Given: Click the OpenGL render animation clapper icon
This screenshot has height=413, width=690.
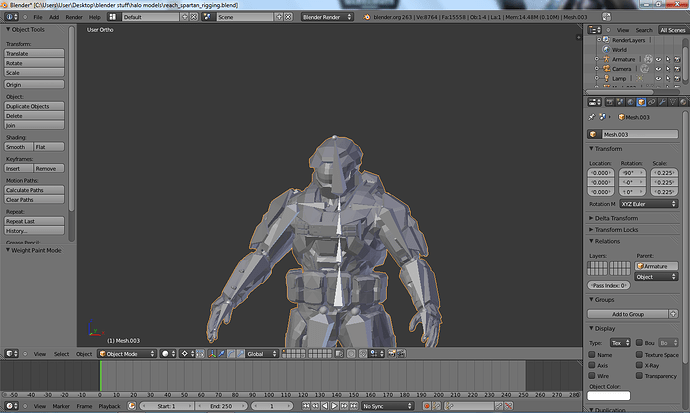Looking at the screenshot, I should click(x=401, y=354).
